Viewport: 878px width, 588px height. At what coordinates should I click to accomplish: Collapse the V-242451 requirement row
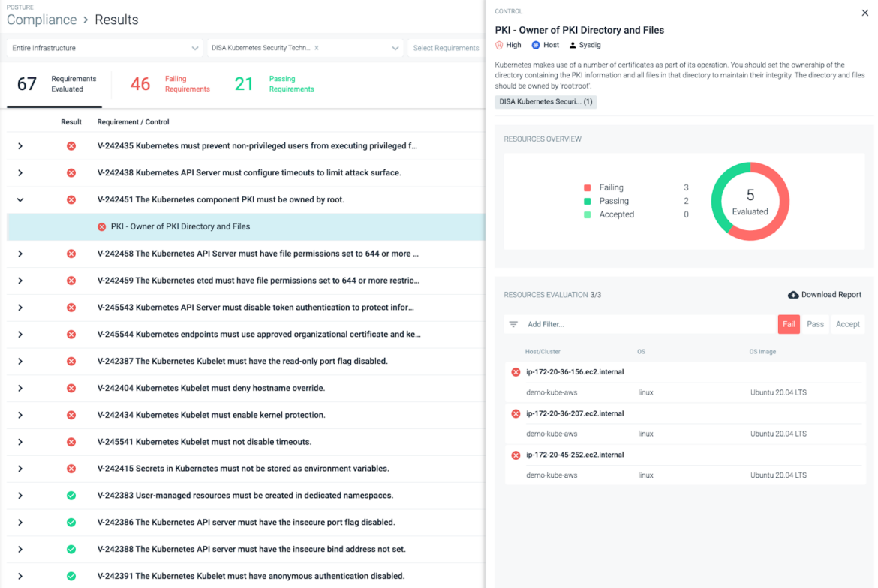coord(20,199)
